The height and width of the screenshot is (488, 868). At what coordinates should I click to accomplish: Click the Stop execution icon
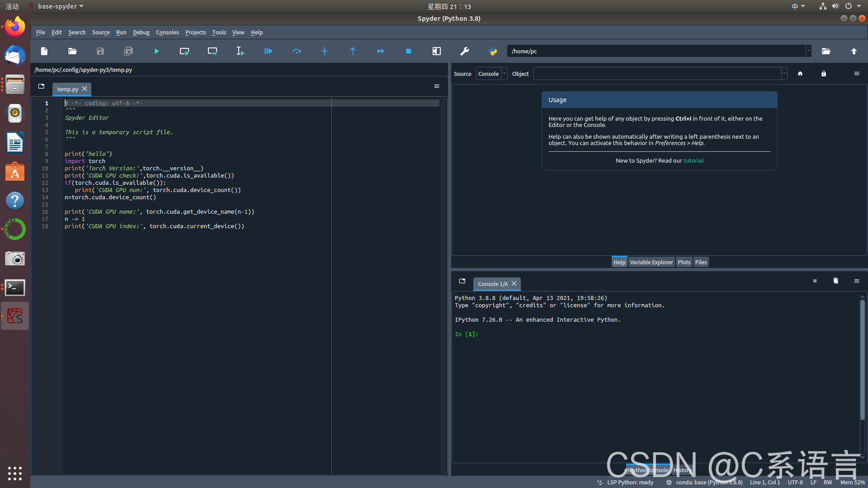point(408,51)
